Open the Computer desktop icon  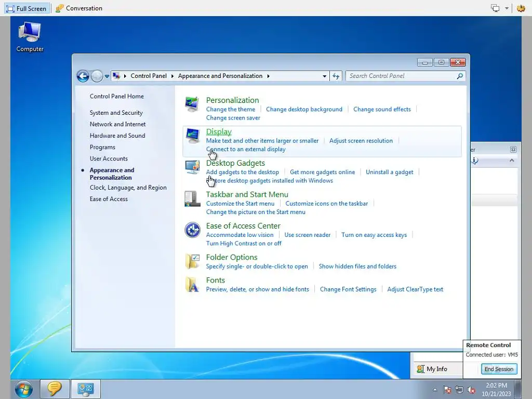coord(30,37)
